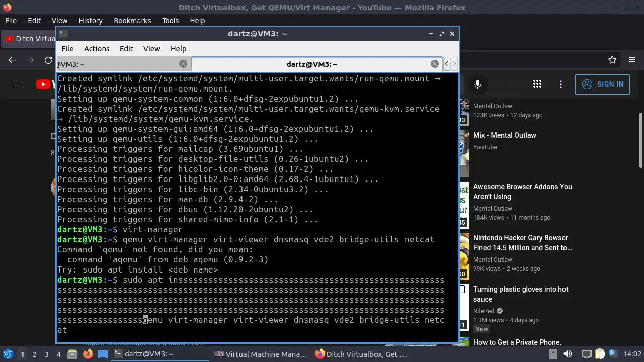Open network status tray icon
Screen dimensions: 644x362
[586, 354]
